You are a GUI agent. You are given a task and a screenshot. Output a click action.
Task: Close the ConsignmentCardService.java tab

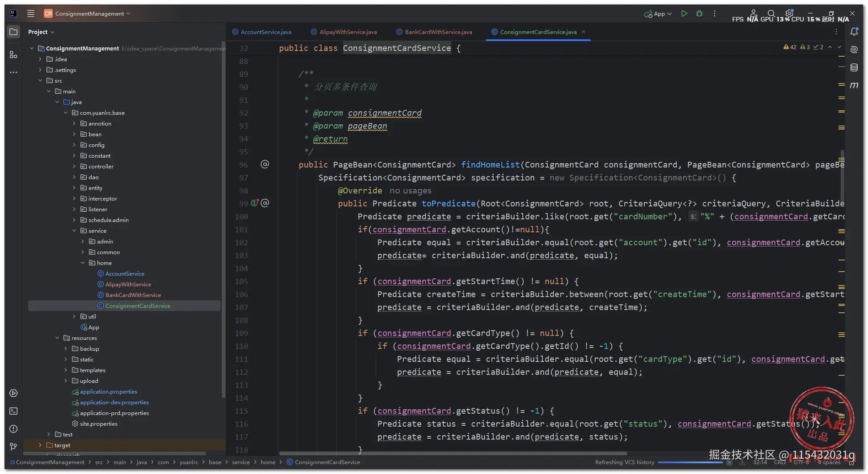tap(584, 32)
